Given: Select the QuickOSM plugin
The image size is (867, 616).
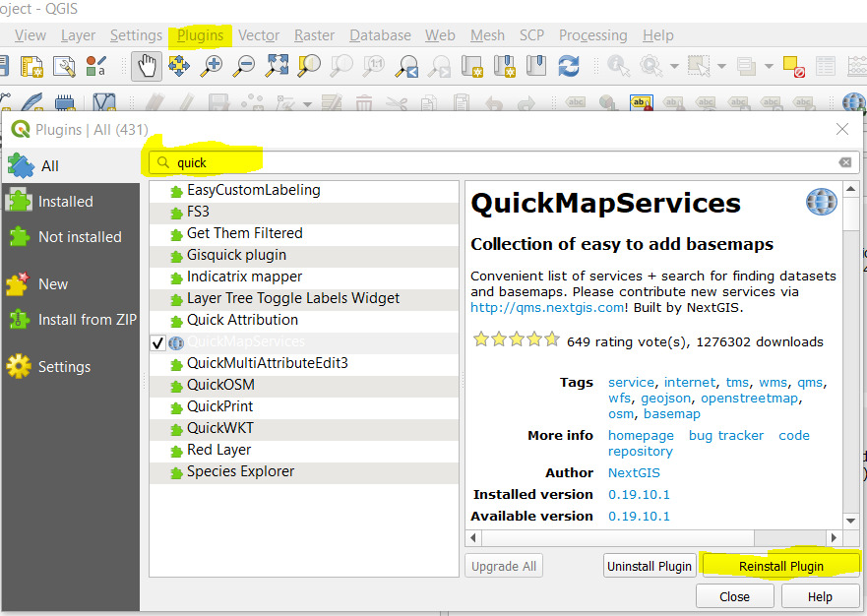Looking at the screenshot, I should (303, 385).
